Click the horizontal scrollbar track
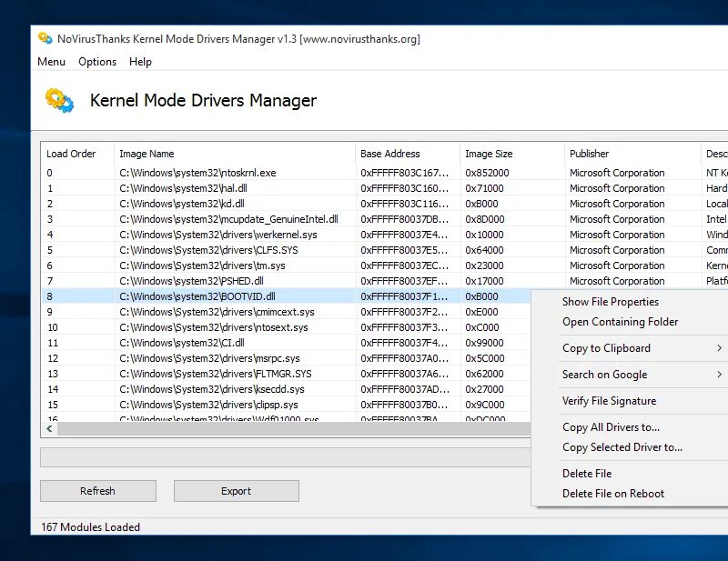This screenshot has width=728, height=561. point(293,429)
